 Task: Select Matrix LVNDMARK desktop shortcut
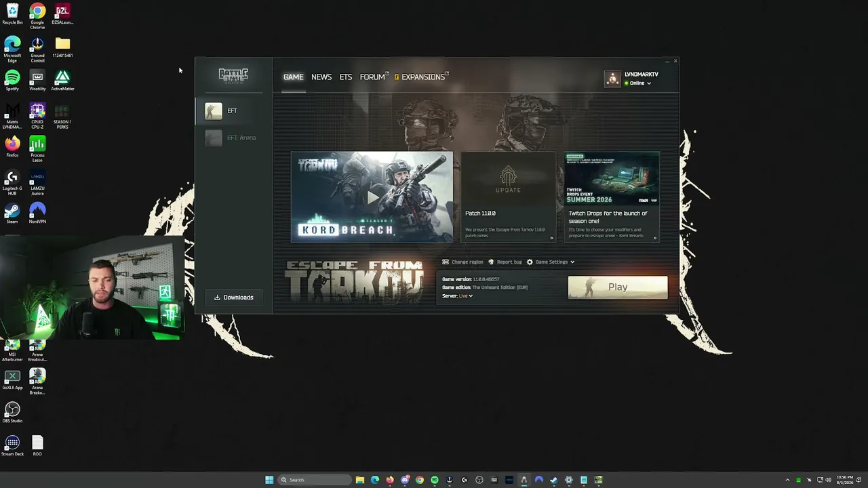(x=12, y=116)
